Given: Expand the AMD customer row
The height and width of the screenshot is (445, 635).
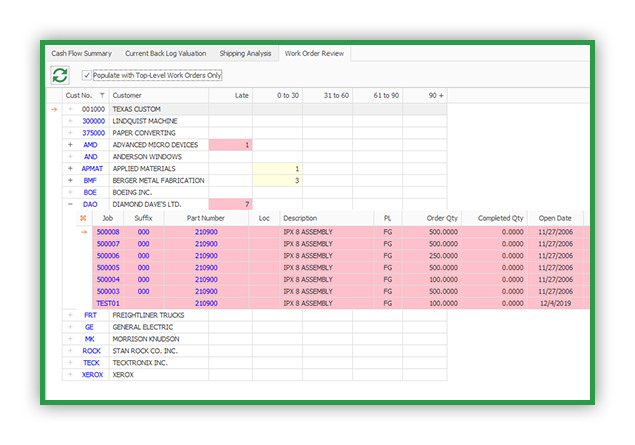Looking at the screenshot, I should point(70,145).
